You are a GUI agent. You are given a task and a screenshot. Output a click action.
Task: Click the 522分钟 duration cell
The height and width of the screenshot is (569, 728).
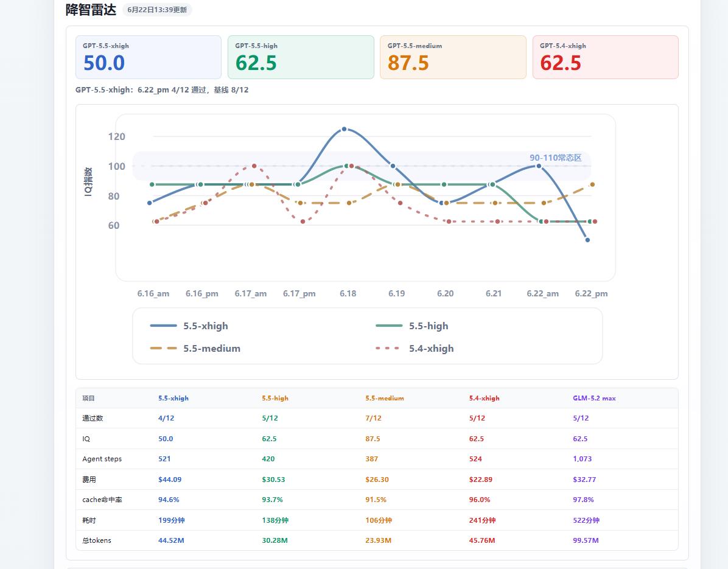coord(586,520)
